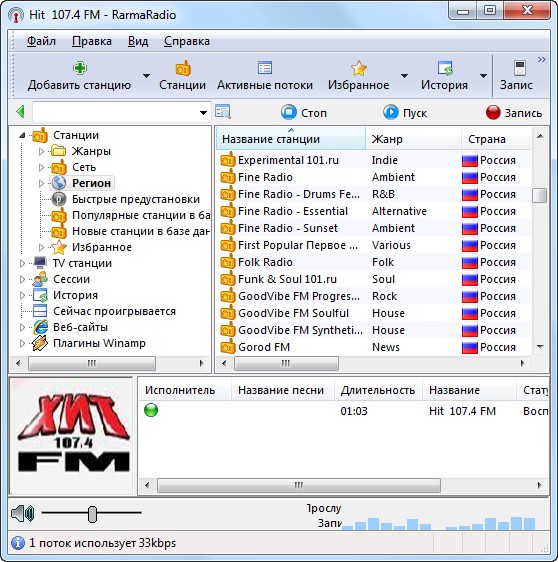
Task: Click the Запис device toolbar icon
Action: click(x=520, y=68)
